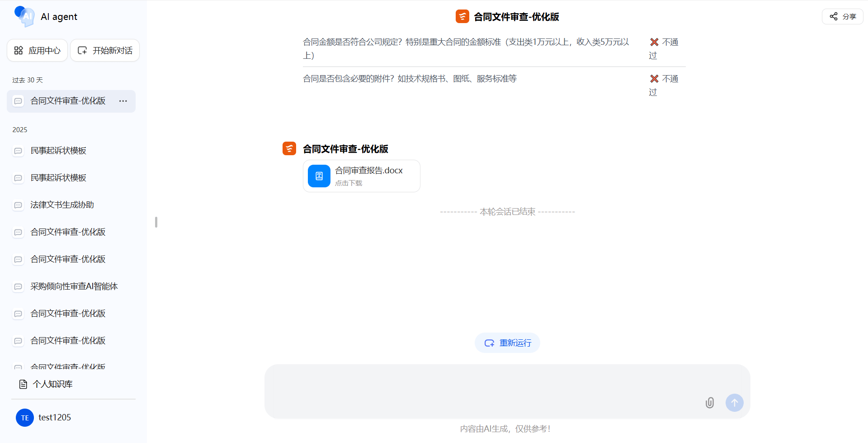Click the test1205 user avatar
The image size is (868, 443).
pyautogui.click(x=25, y=418)
